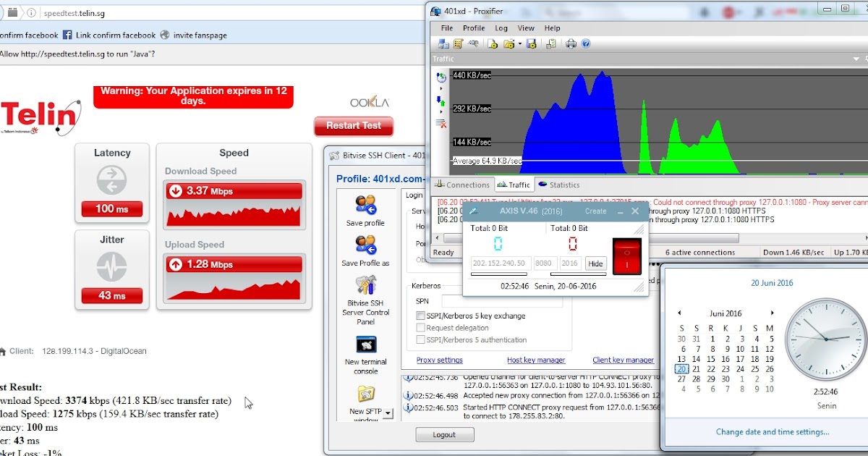
Task: Click the 8080 port field in AXIS
Action: 545,263
